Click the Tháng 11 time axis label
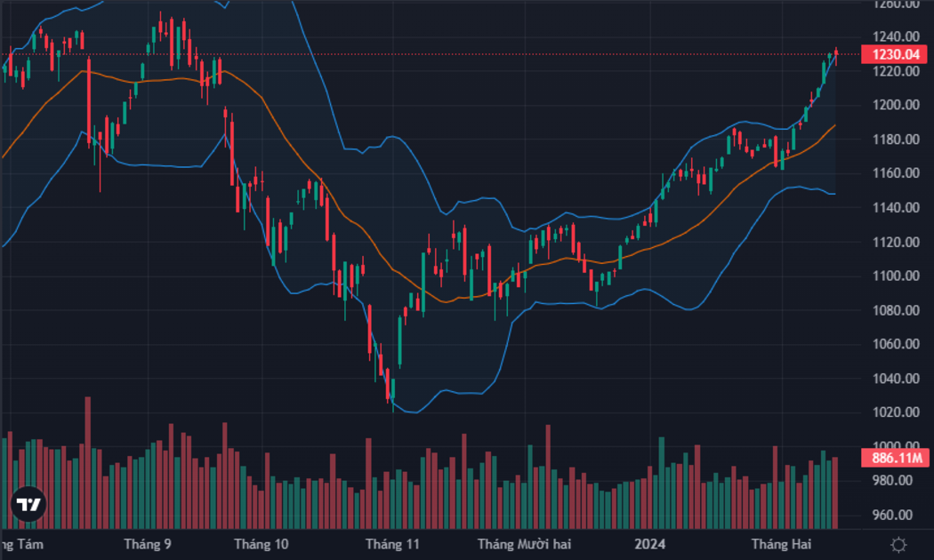This screenshot has height=560, width=934. [x=392, y=544]
